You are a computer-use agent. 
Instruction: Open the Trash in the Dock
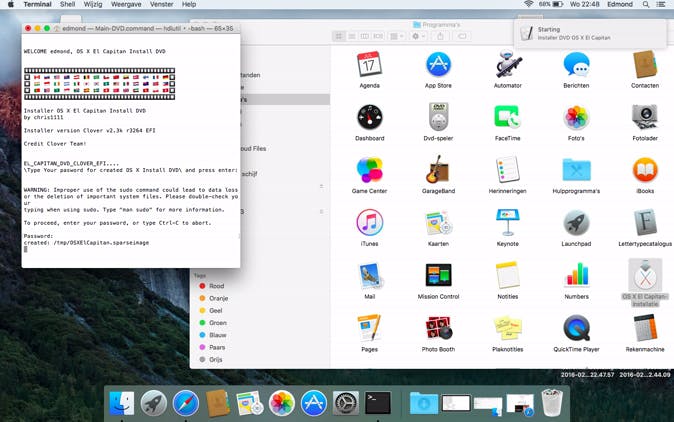pyautogui.click(x=552, y=403)
